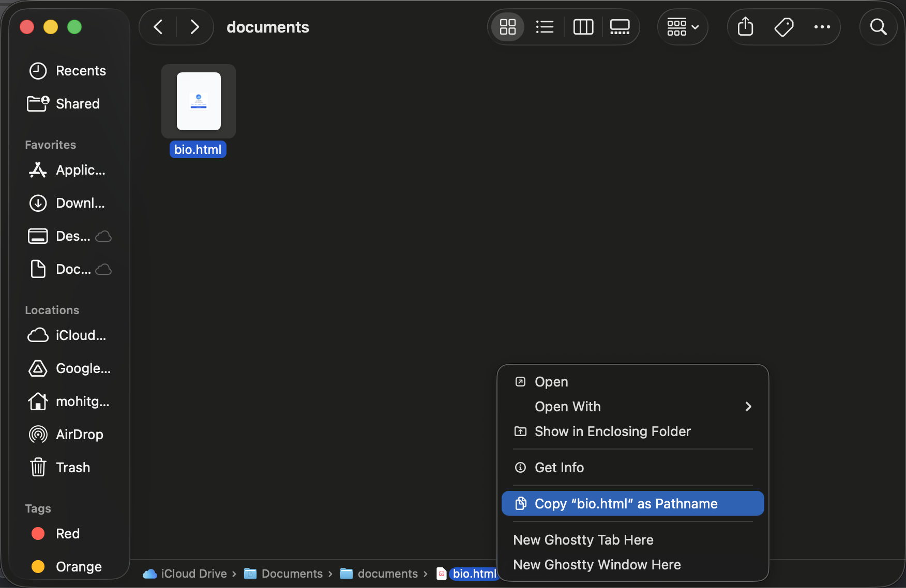Click the search magnifier icon

[x=878, y=27]
